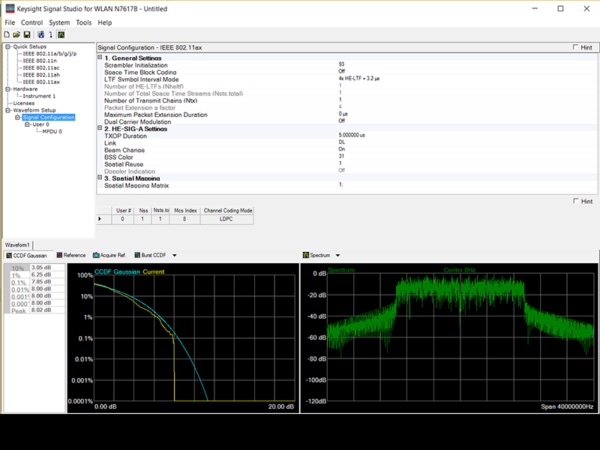This screenshot has width=600, height=450.
Task: Click the Nss cell for User 0
Action: [x=143, y=219]
